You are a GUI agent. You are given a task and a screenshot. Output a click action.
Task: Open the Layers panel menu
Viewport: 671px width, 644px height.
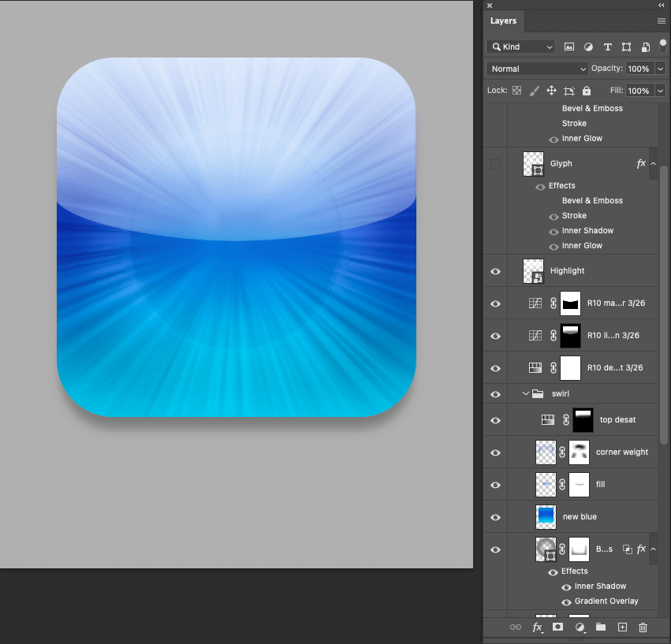tap(661, 21)
